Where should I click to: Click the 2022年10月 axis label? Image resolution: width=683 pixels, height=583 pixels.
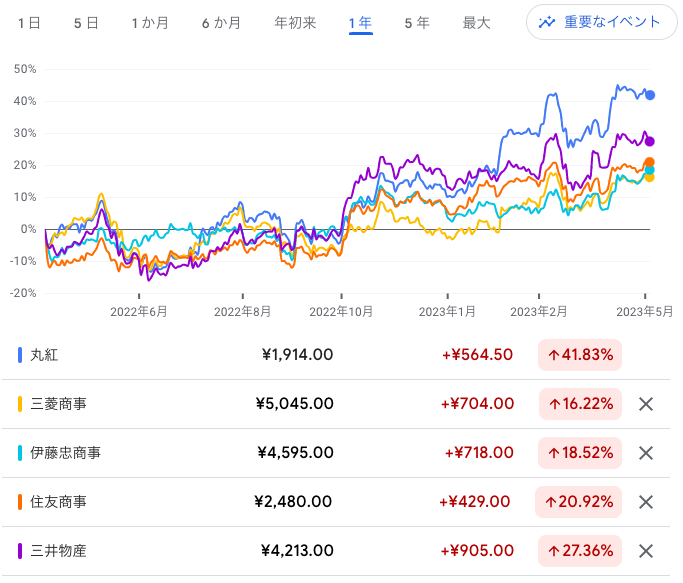click(x=341, y=312)
